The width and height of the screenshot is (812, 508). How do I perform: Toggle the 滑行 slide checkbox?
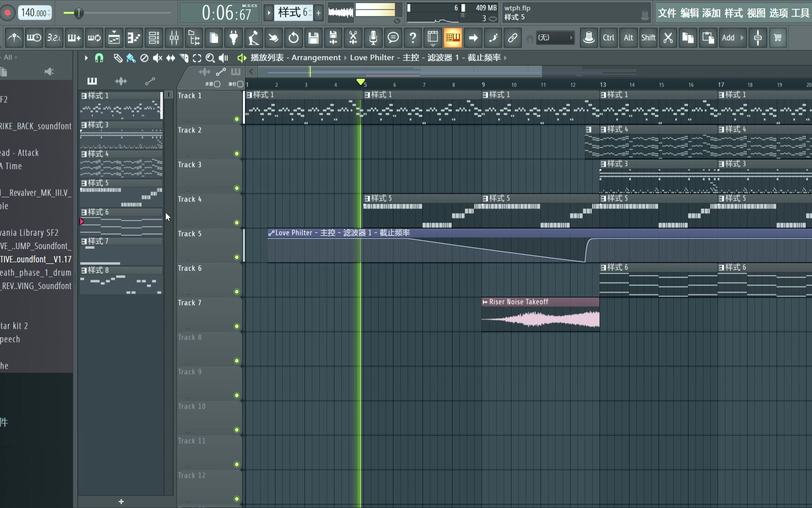pos(240,84)
